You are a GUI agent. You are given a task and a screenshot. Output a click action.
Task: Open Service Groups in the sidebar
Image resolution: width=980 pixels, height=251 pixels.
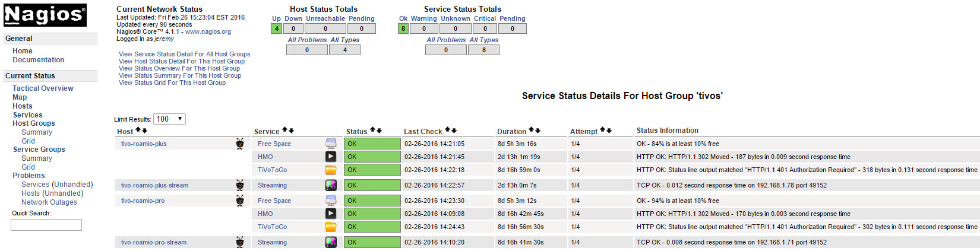[39, 150]
